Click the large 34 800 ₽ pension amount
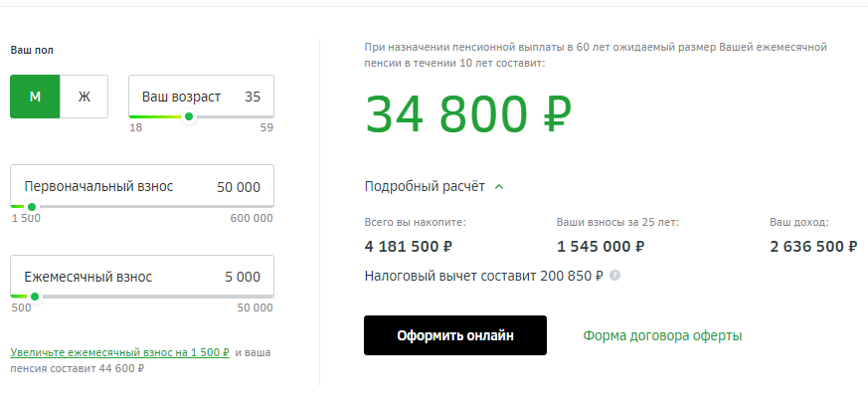Viewport: 868px width, 410px height. (x=467, y=115)
